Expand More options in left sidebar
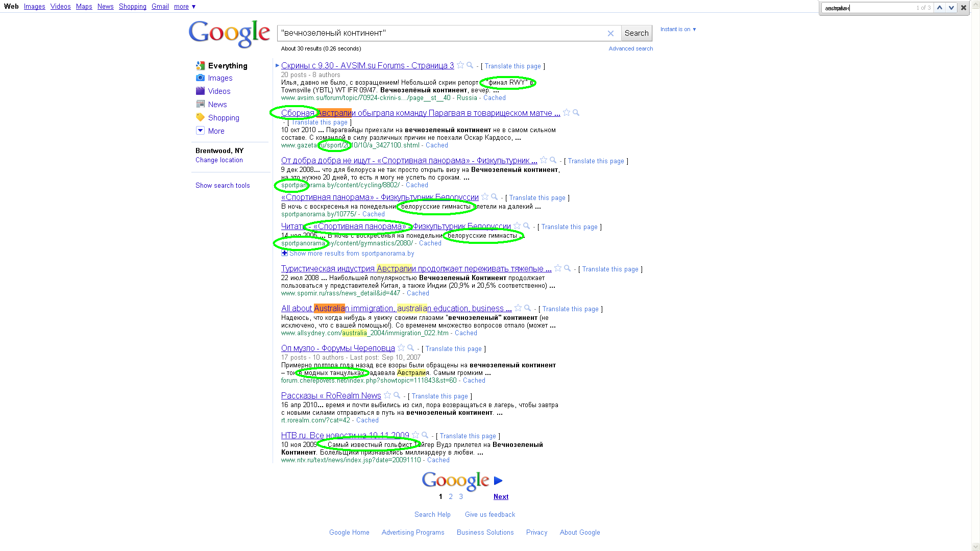The image size is (980, 551). [210, 131]
